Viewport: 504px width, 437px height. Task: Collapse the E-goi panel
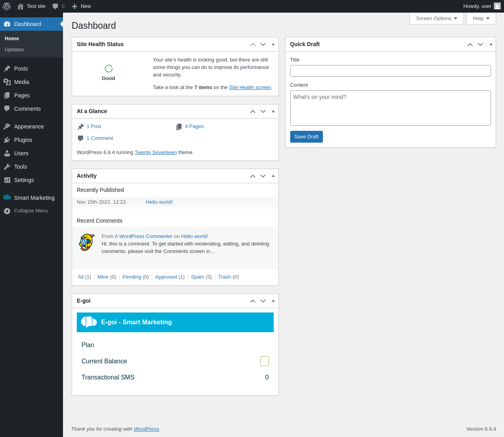pos(273,301)
